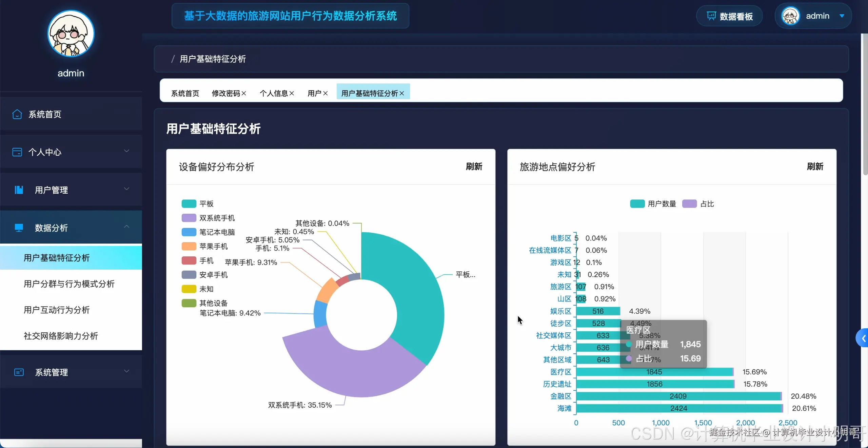The image size is (868, 448).
Task: Refresh the 设备偏好分布分析 chart
Action: click(x=473, y=167)
